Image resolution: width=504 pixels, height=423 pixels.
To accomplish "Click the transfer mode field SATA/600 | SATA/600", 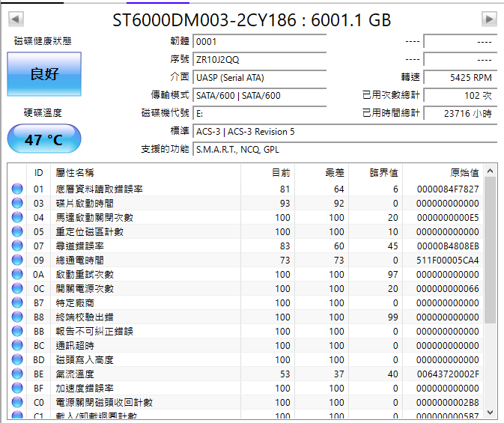I will click(x=260, y=96).
